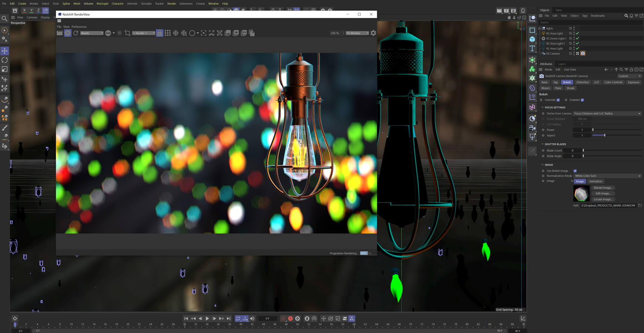Image resolution: width=644 pixels, height=333 pixels.
Task: Toggle the autokeying red A icon
Action: tap(291, 319)
